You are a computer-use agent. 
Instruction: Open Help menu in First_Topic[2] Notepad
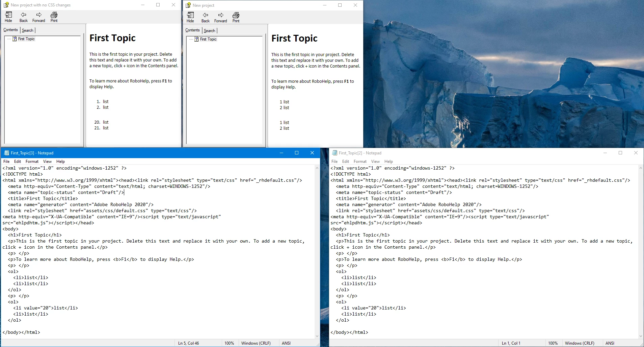[x=388, y=162]
